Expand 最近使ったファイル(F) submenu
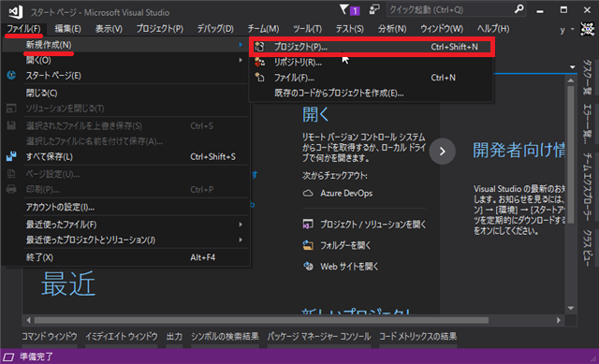Viewport: 599px width, 364px height. [x=125, y=225]
